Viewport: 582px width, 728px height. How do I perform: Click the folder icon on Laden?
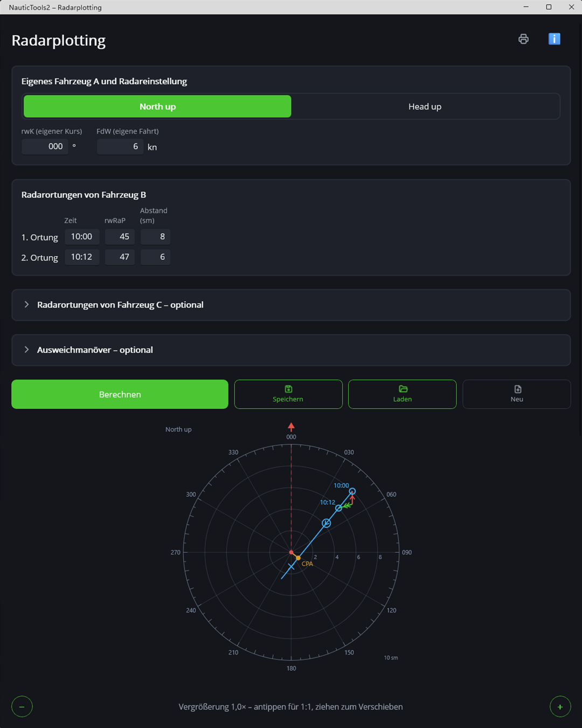[x=403, y=389]
